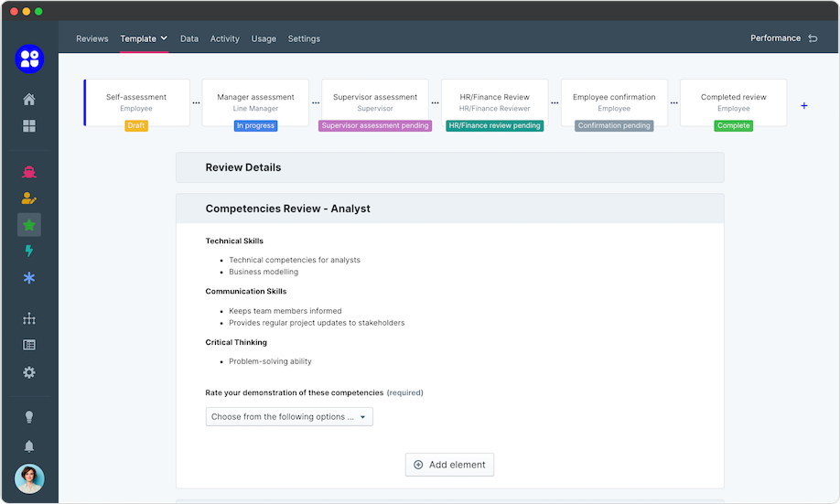Click the Performance back arrow button
This screenshot has width=840, height=504.
pyautogui.click(x=813, y=38)
